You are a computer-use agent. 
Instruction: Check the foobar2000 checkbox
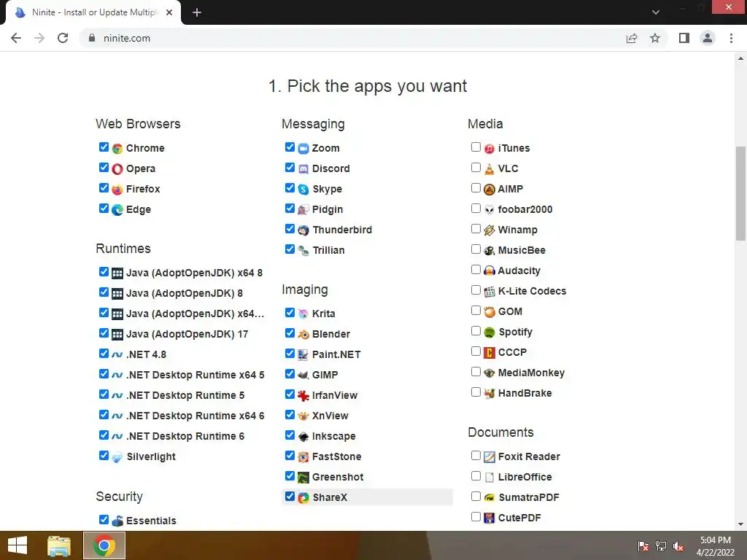[x=476, y=209]
